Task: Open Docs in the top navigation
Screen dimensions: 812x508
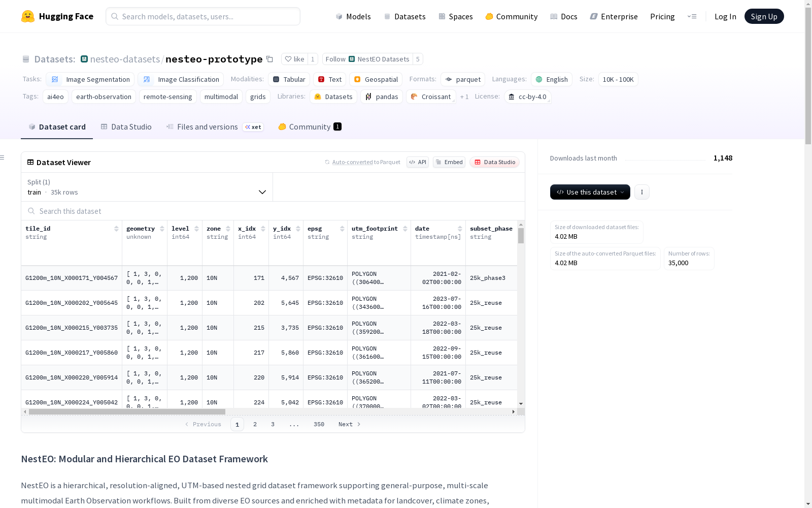Action: tap(563, 17)
